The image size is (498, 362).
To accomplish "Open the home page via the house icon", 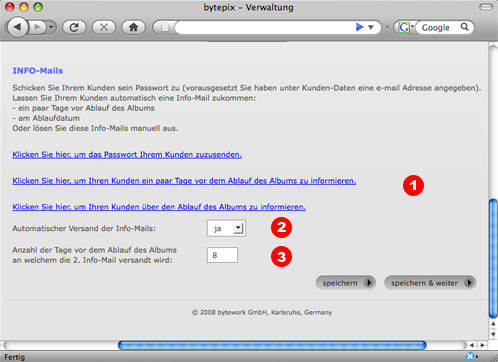I will 134,27.
